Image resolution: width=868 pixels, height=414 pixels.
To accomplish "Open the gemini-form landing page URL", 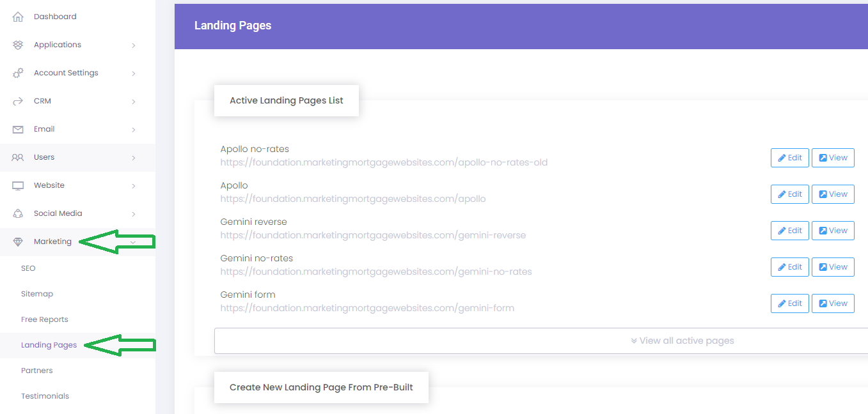I will point(367,308).
